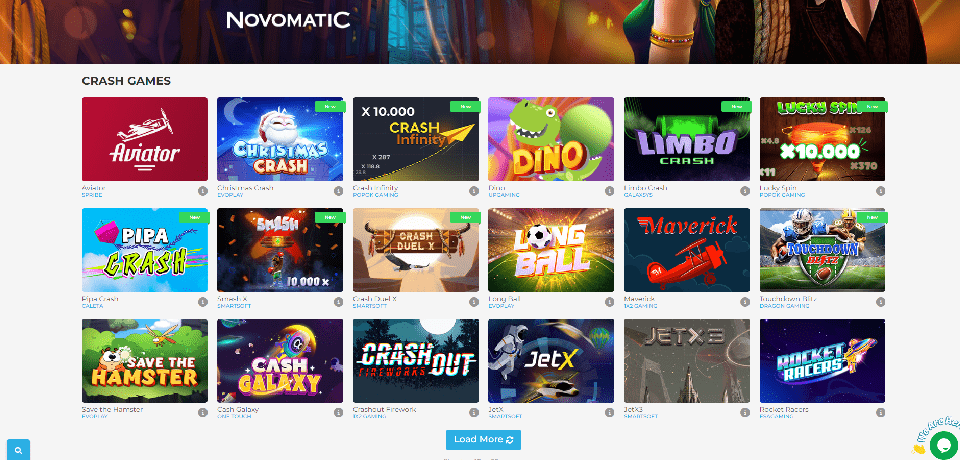Open the search icon button

(18, 450)
